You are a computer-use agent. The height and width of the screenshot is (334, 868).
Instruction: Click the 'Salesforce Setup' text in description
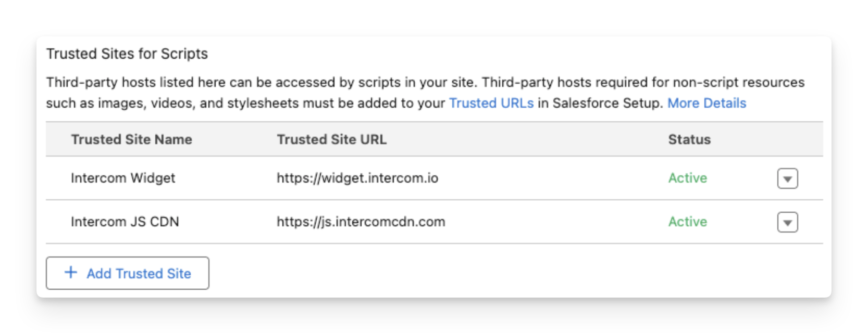tap(606, 103)
